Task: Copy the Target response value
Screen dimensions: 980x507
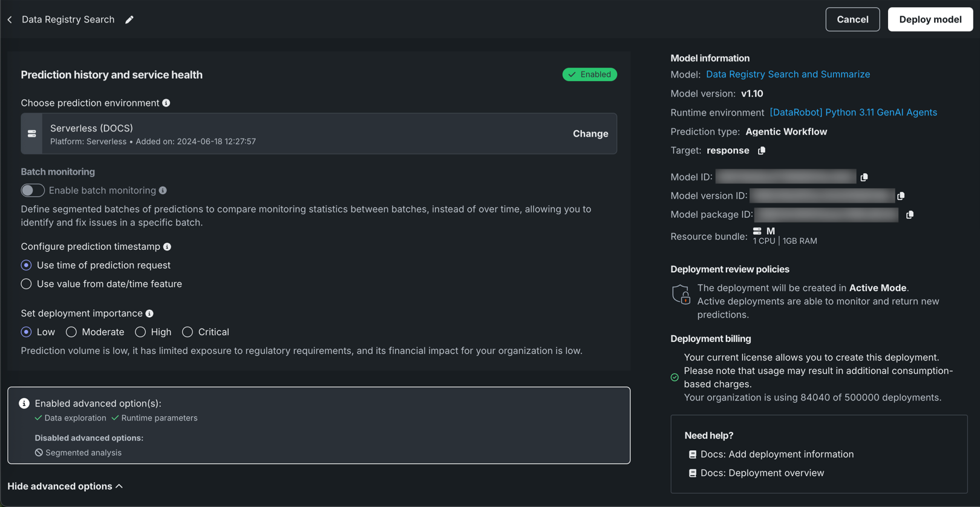Action: pos(762,151)
